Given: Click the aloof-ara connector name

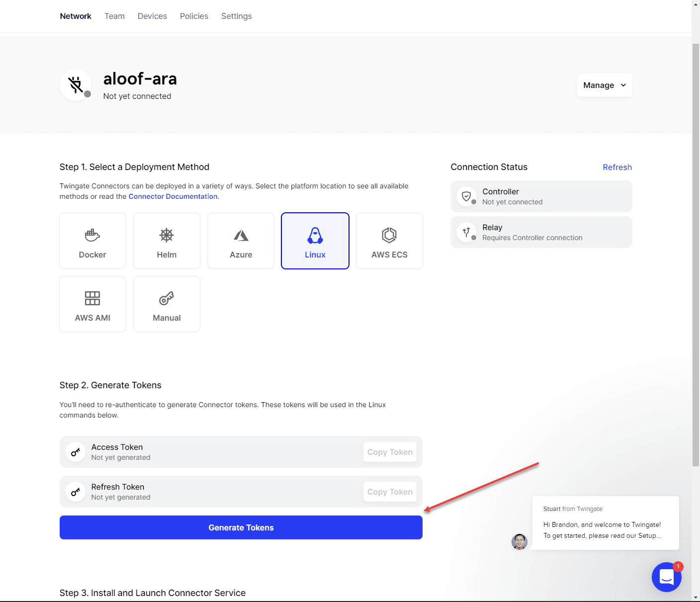Looking at the screenshot, I should pyautogui.click(x=140, y=79).
